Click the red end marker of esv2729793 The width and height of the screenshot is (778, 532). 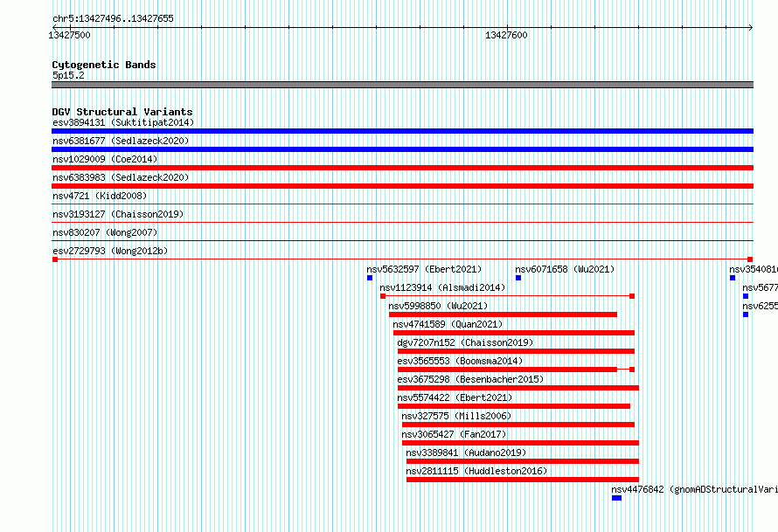pos(750,259)
